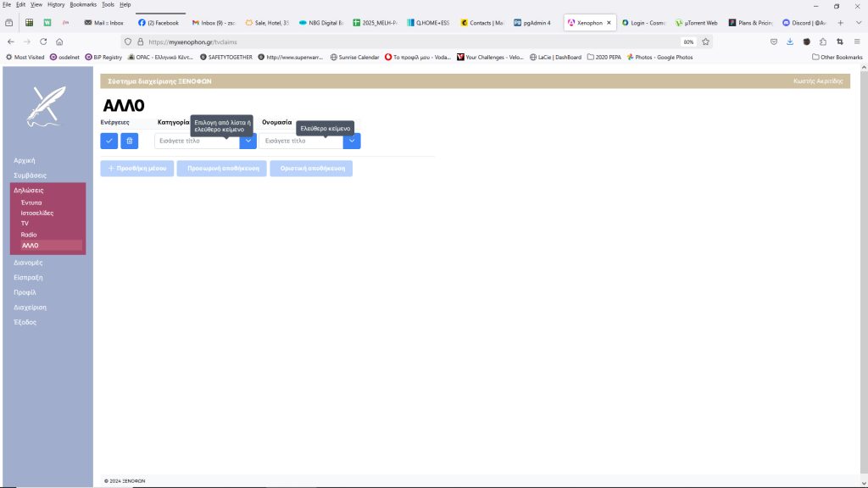Collapse the Δηλώσεις sidebar section

click(29, 191)
